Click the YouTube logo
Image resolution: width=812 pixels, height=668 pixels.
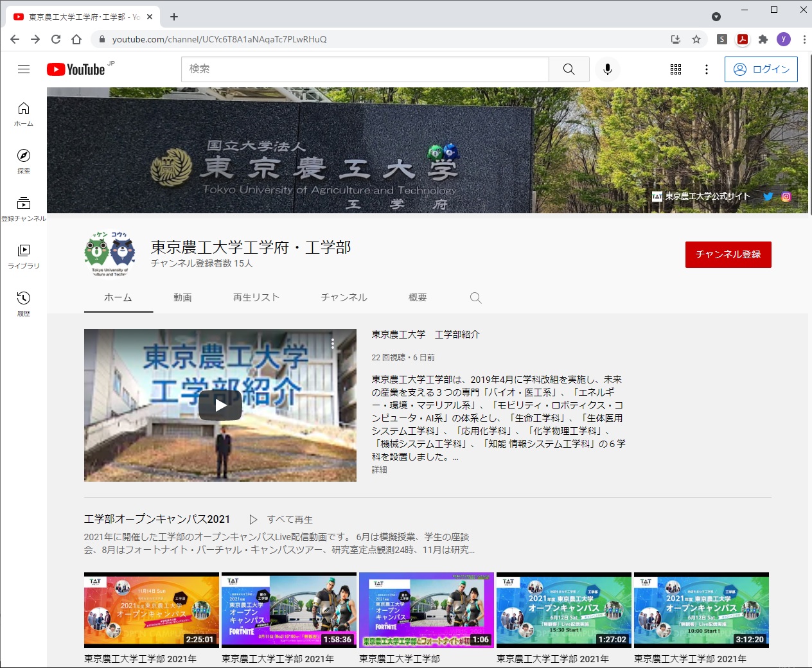[76, 69]
